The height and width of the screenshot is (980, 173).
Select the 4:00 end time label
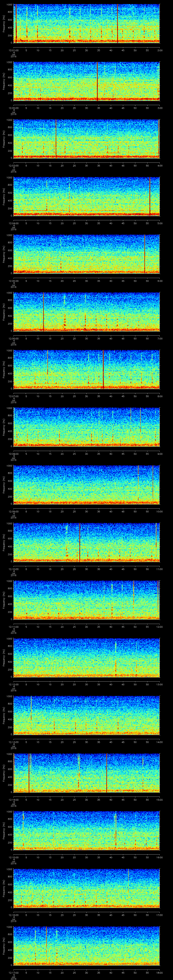point(160,166)
